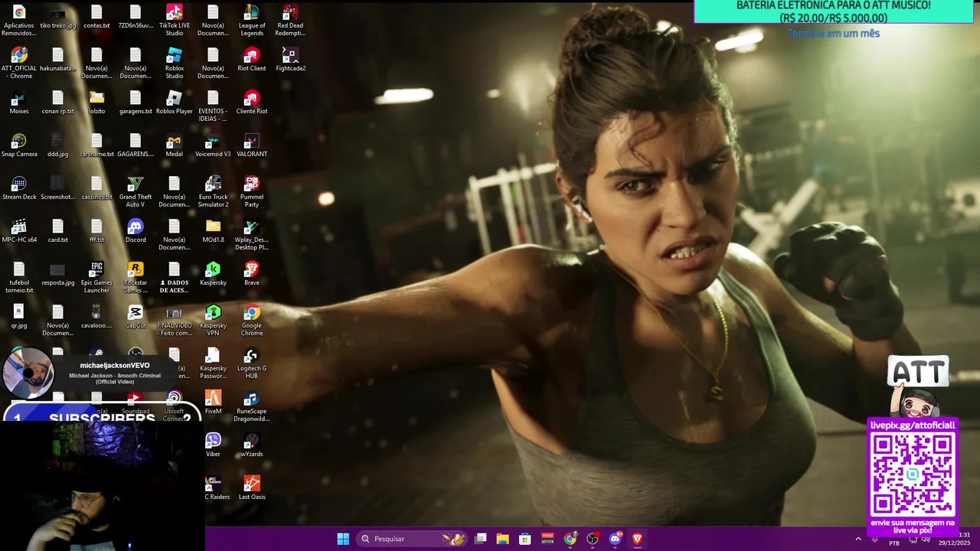Launch League of Legends from desktop
Image resolution: width=980 pixels, height=551 pixels.
pyautogui.click(x=251, y=20)
